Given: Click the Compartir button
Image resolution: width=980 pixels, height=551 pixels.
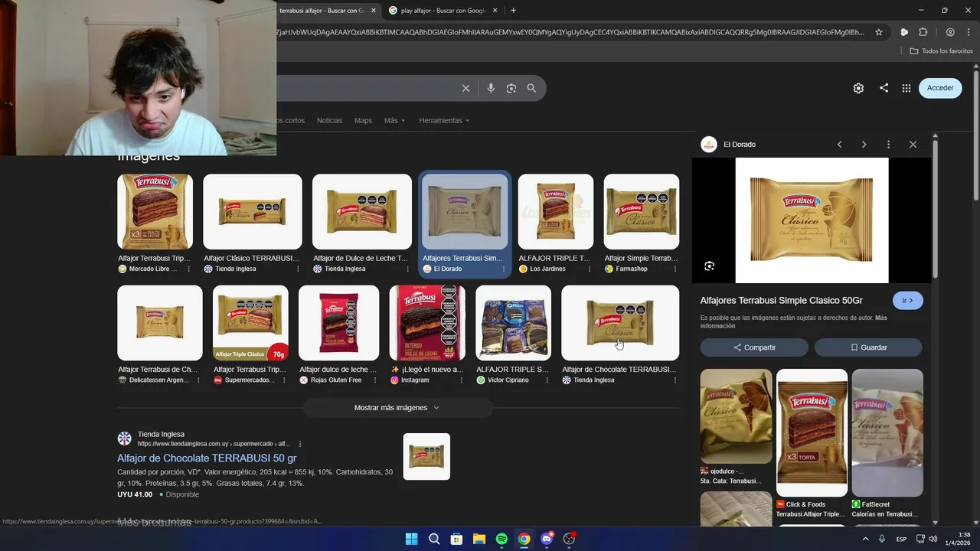Looking at the screenshot, I should pyautogui.click(x=754, y=347).
